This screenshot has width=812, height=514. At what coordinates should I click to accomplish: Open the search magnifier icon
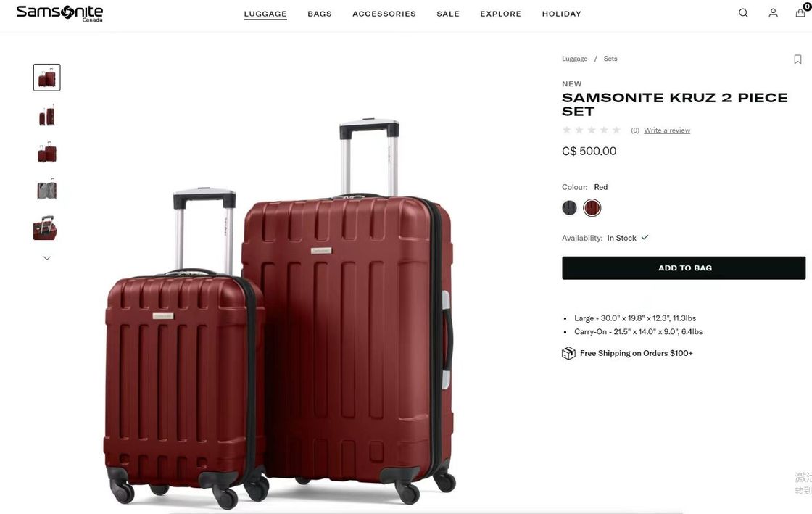pos(743,13)
